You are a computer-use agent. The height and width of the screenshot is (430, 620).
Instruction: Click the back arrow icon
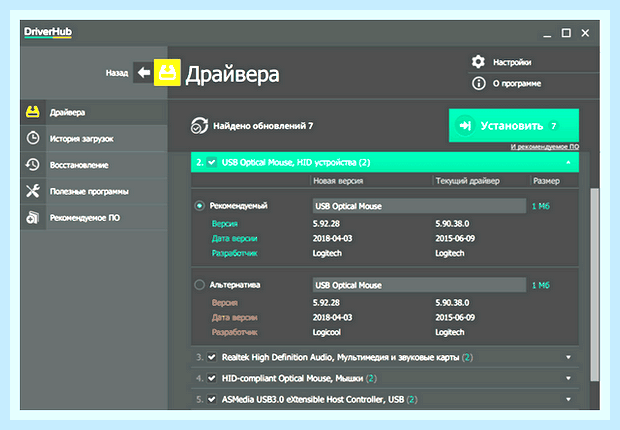pyautogui.click(x=143, y=73)
